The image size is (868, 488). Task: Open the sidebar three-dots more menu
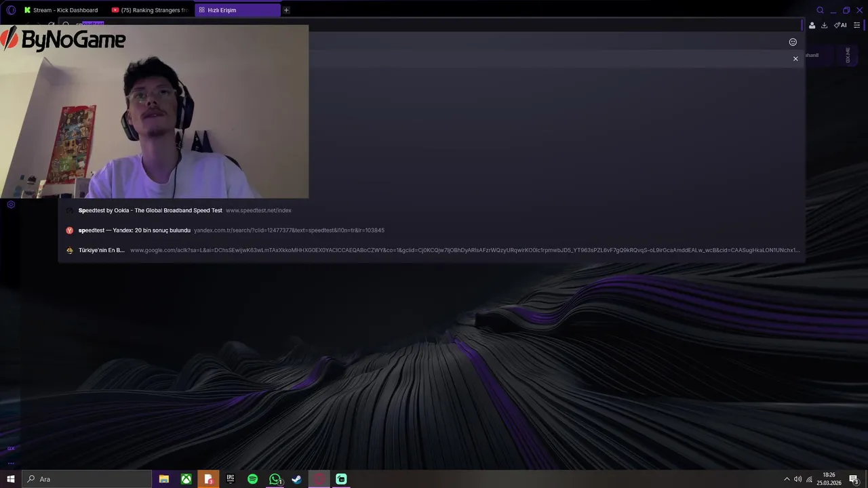(11, 463)
